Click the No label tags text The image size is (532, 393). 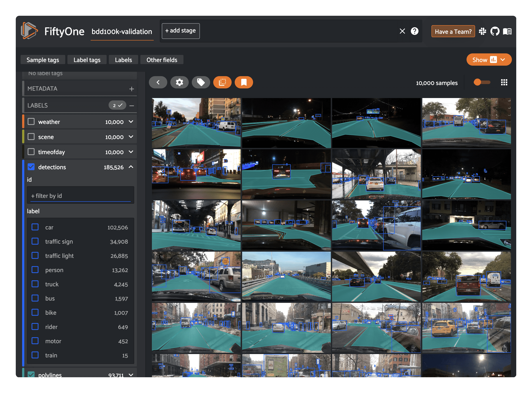[46, 73]
